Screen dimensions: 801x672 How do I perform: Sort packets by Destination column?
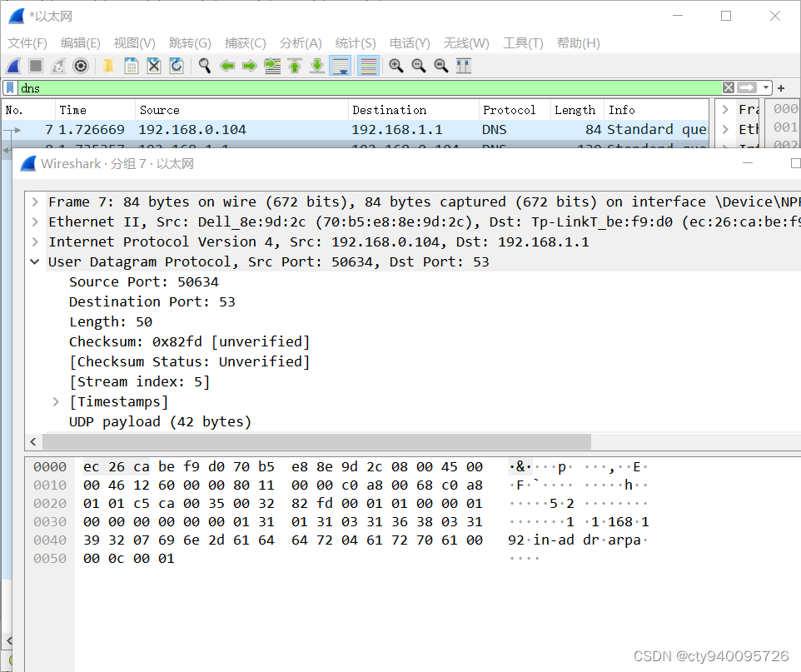[x=414, y=110]
